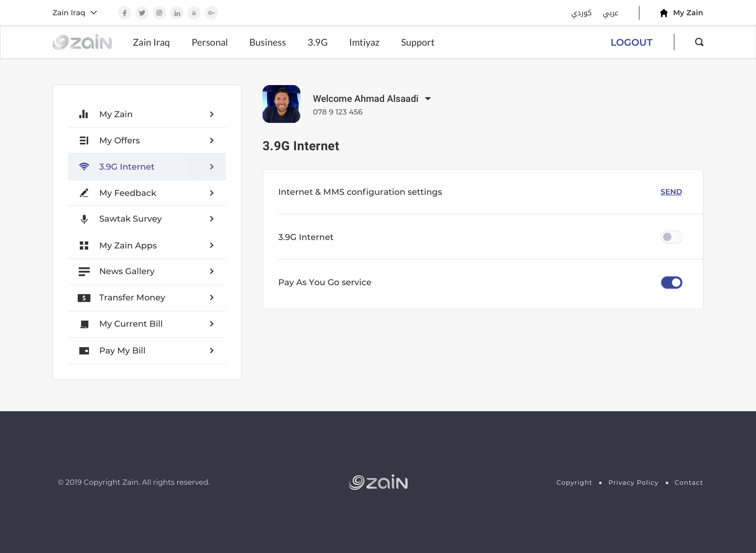The image size is (756, 553).
Task: Select the My Current Bill sidebar label
Action: (131, 324)
